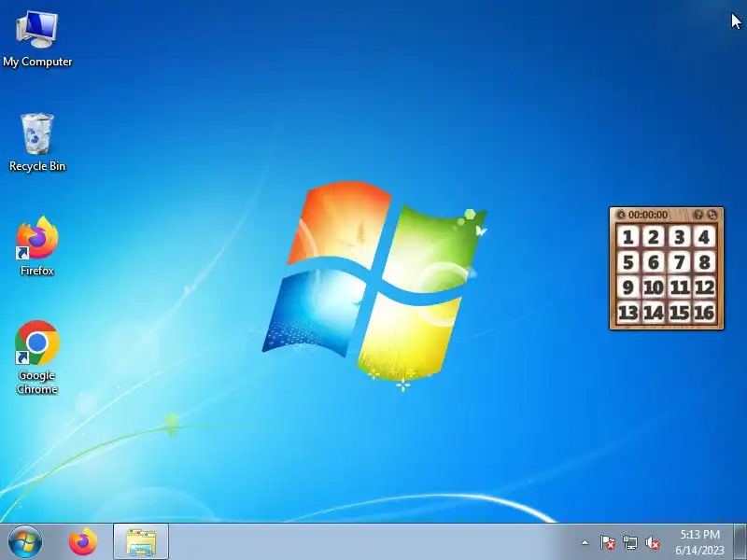
Task: Click puzzle tile number 12
Action: pyautogui.click(x=704, y=287)
